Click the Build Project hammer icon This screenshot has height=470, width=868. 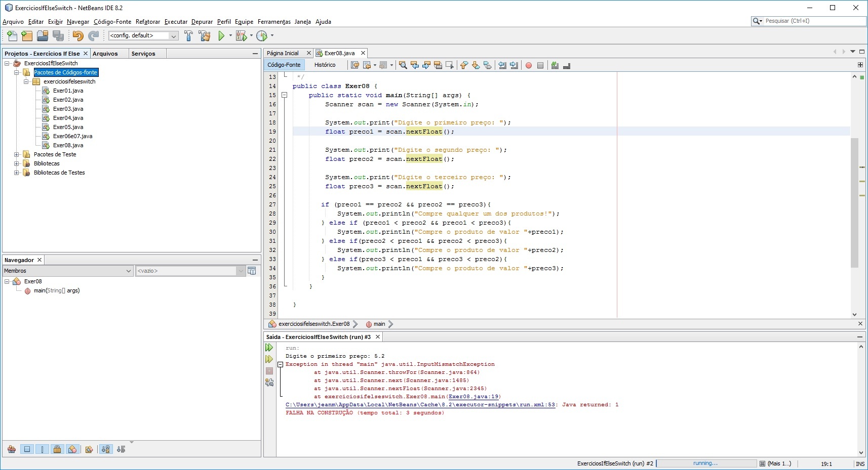(188, 36)
